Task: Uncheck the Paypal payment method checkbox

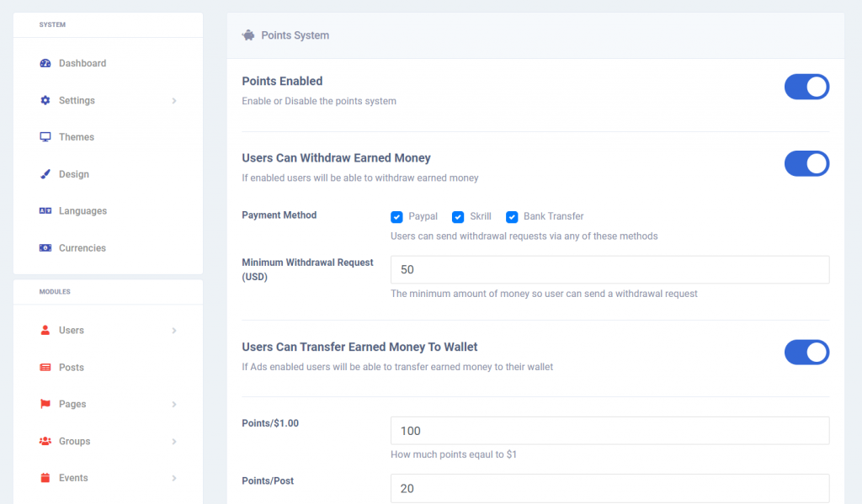Action: click(396, 216)
